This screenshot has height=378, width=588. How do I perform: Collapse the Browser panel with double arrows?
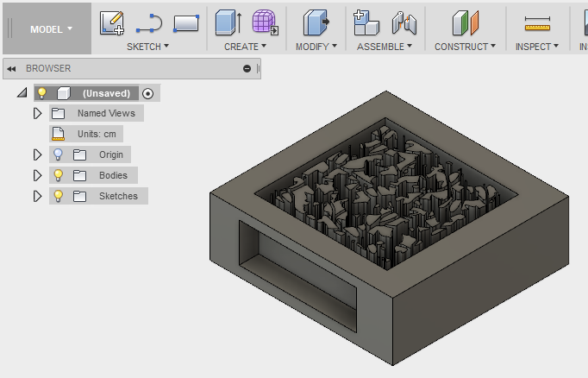click(11, 69)
